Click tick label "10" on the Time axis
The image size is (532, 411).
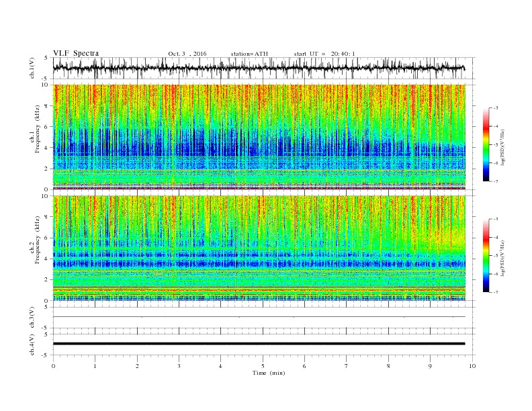point(472,366)
